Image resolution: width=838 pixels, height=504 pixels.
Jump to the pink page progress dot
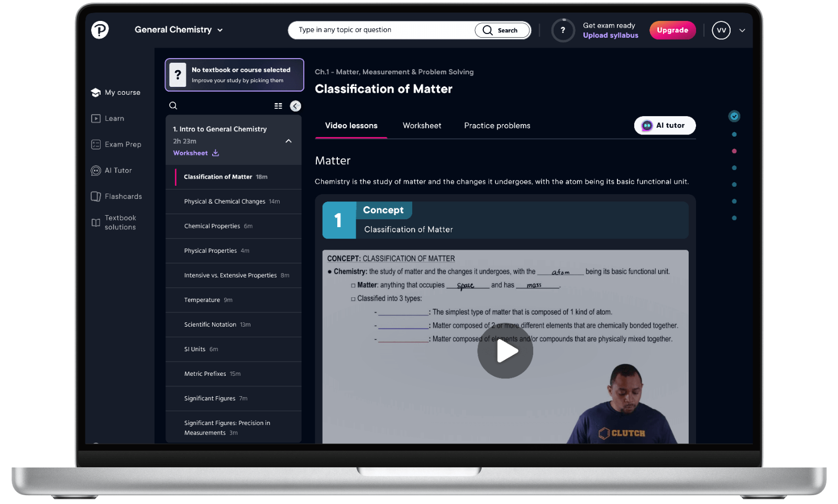tap(734, 151)
